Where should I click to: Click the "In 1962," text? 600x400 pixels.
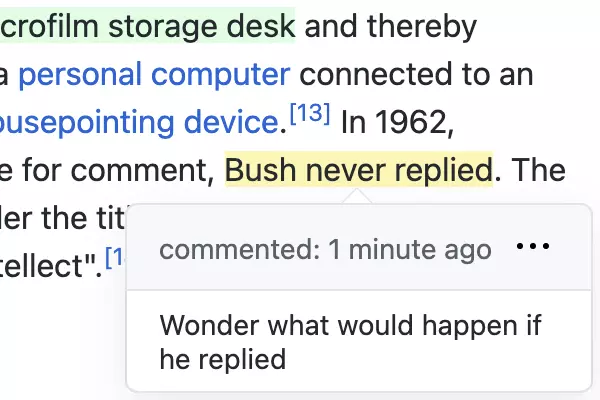click(397, 122)
